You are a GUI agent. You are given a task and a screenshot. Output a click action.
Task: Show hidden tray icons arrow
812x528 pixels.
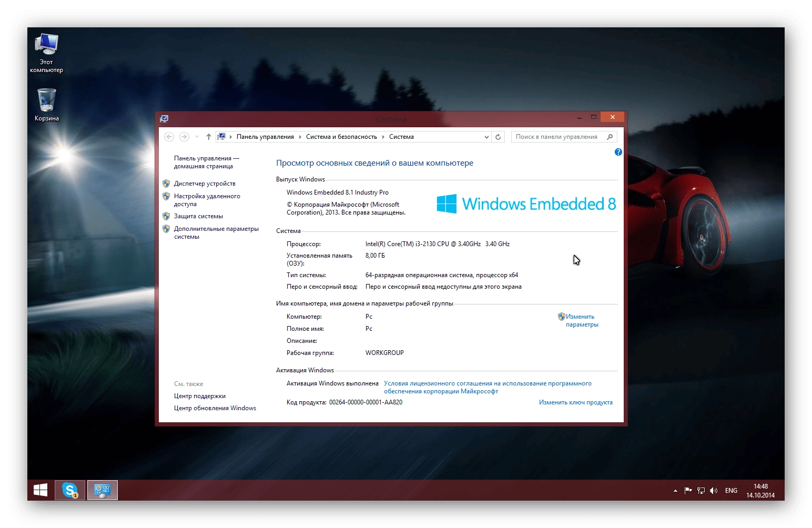tap(675, 491)
